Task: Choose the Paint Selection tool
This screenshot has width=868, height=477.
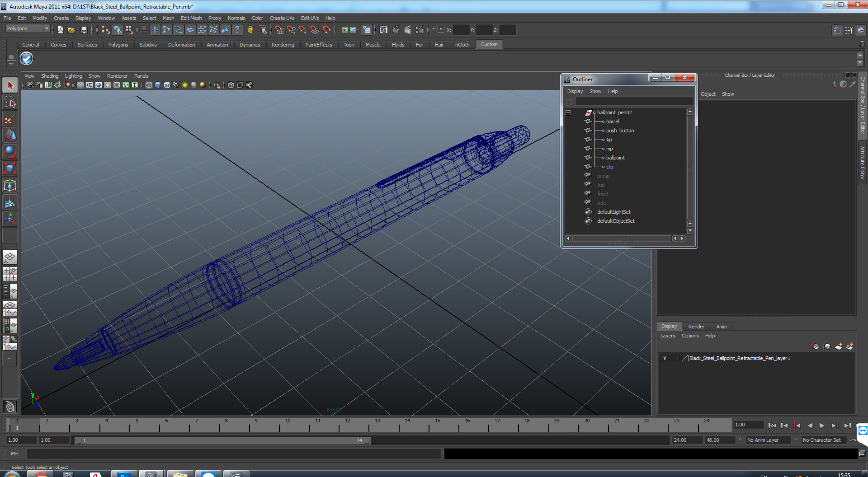Action: click(10, 119)
